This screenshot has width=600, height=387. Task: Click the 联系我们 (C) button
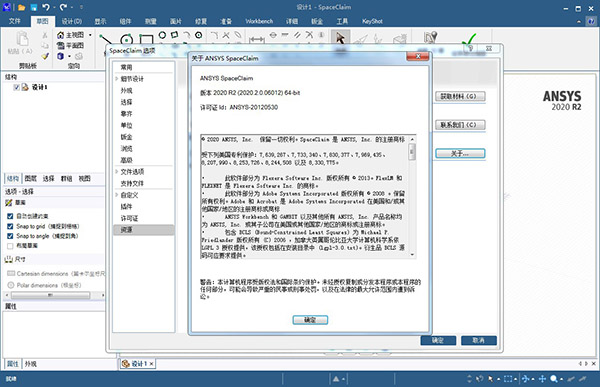coord(460,125)
